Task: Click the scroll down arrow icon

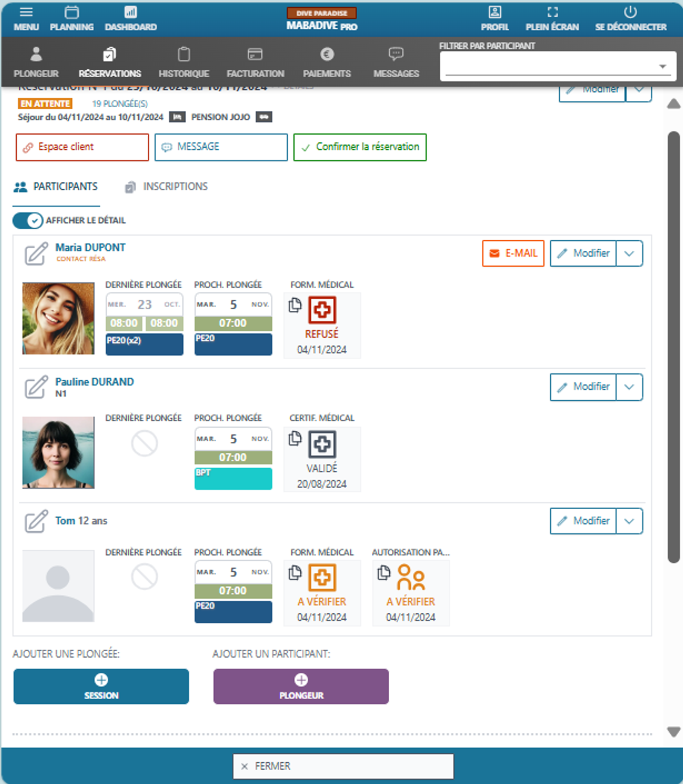Action: click(x=674, y=732)
